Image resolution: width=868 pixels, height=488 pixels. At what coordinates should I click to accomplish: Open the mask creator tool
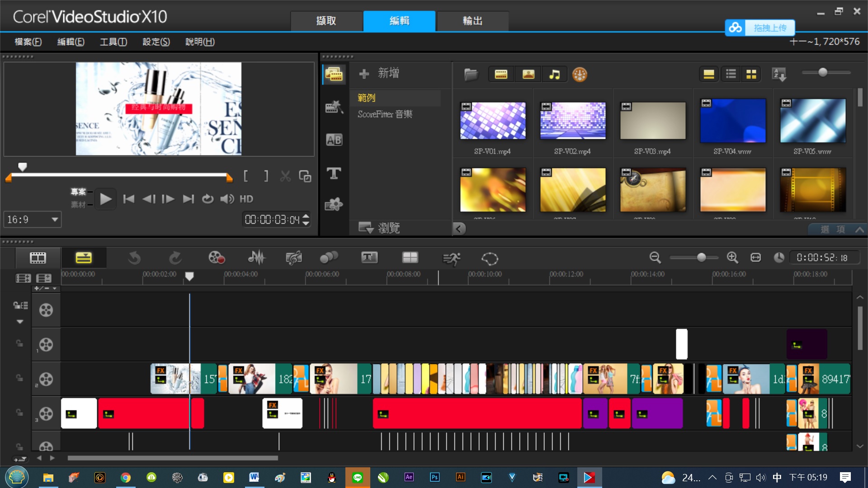tap(490, 258)
